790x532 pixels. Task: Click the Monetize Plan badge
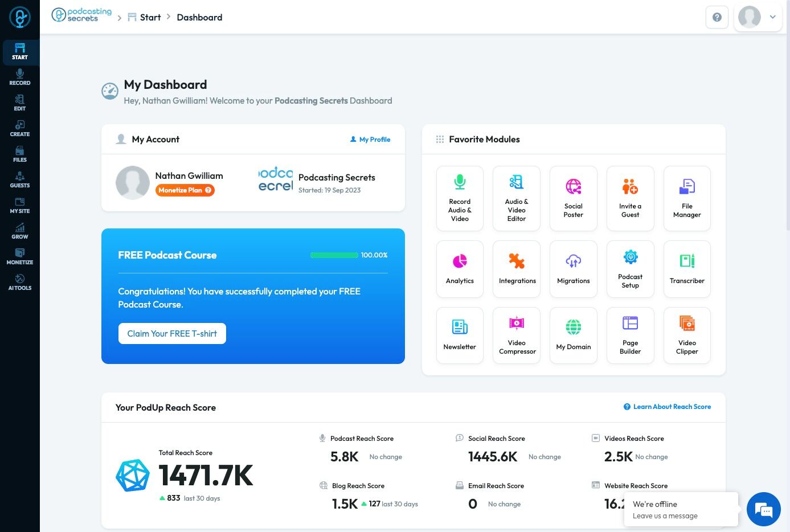pyautogui.click(x=185, y=190)
